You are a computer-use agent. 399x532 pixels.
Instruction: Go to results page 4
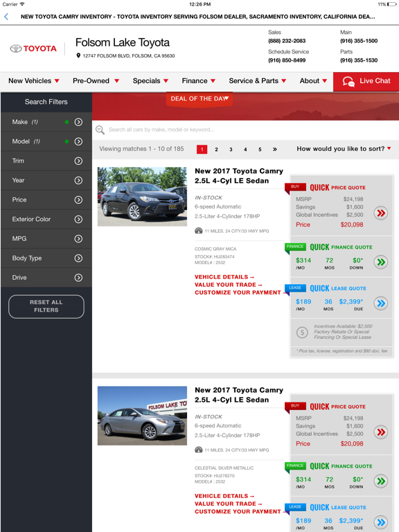click(245, 150)
